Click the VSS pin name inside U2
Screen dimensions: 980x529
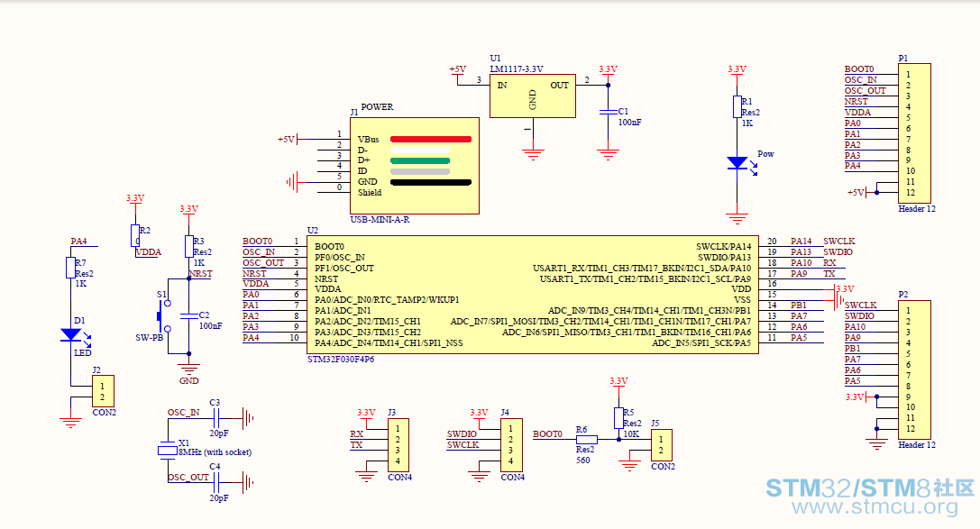pyautogui.click(x=742, y=300)
